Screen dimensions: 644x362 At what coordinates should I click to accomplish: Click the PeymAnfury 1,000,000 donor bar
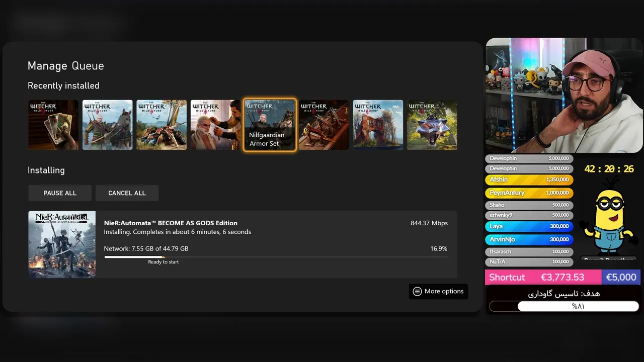point(529,193)
